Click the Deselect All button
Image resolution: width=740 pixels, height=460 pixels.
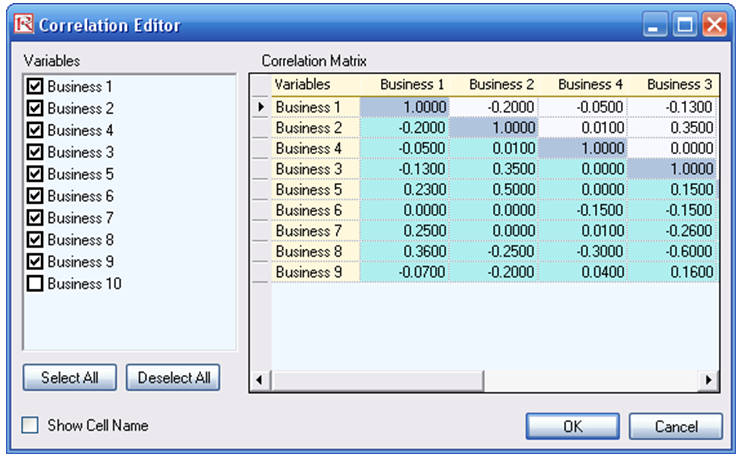[173, 377]
